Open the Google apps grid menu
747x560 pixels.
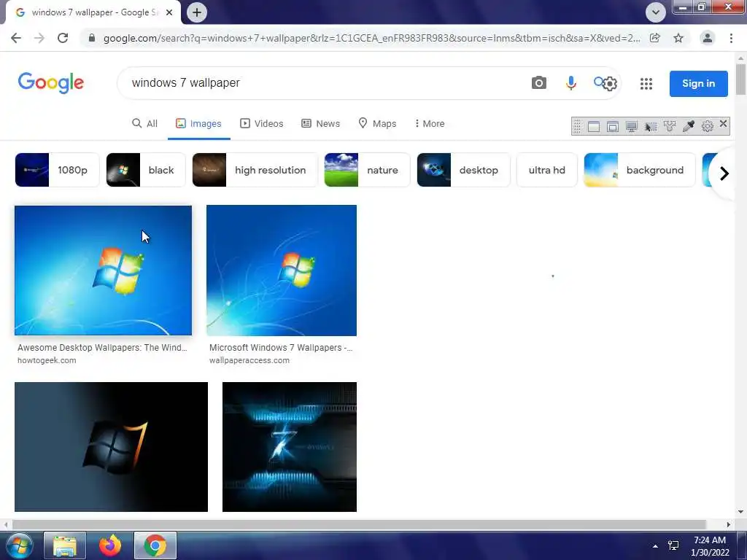(x=646, y=84)
